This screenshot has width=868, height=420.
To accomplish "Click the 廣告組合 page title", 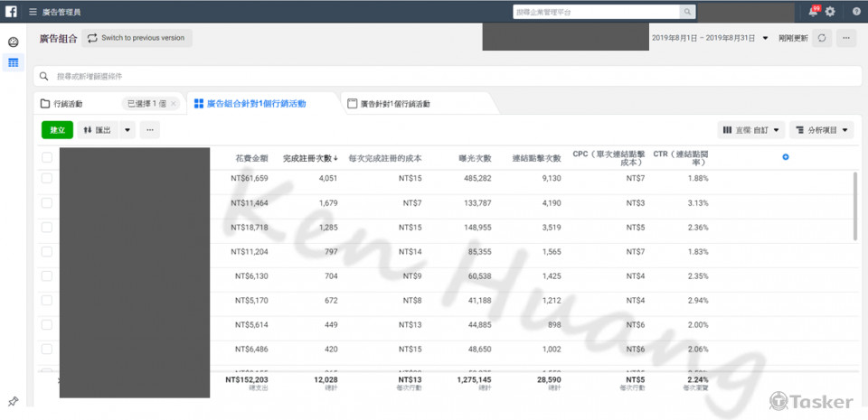I will pos(58,39).
